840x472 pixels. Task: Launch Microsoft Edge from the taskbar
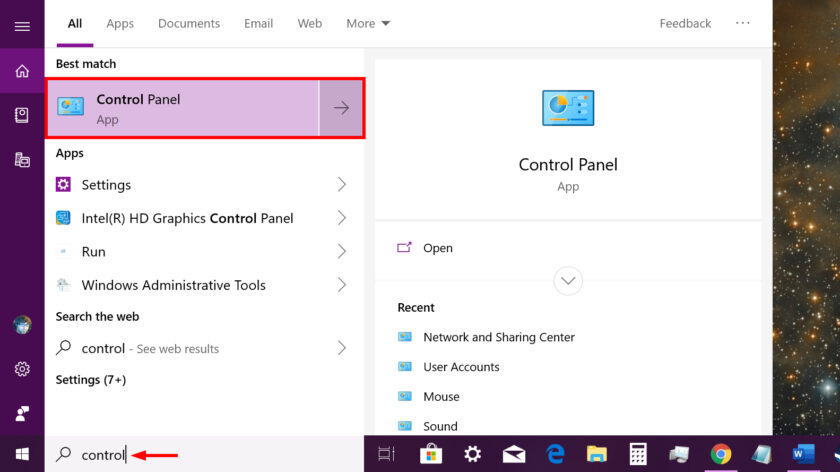click(556, 454)
